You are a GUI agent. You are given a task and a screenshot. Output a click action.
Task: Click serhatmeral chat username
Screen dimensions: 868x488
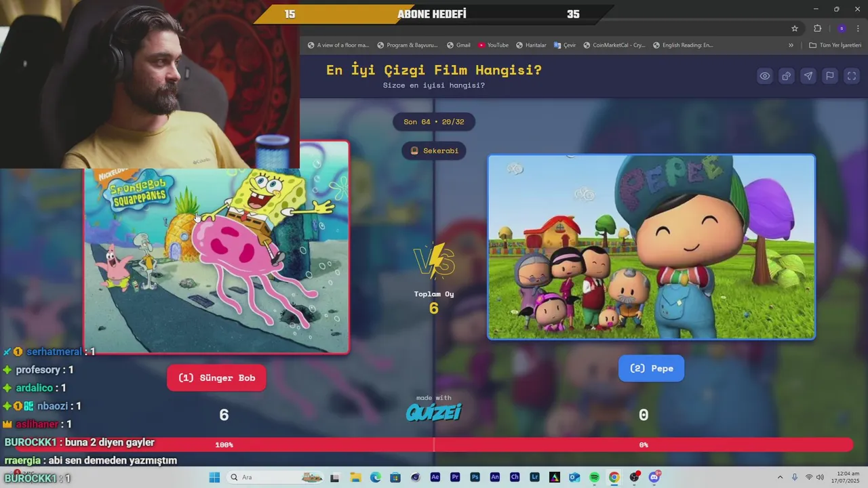(x=54, y=352)
